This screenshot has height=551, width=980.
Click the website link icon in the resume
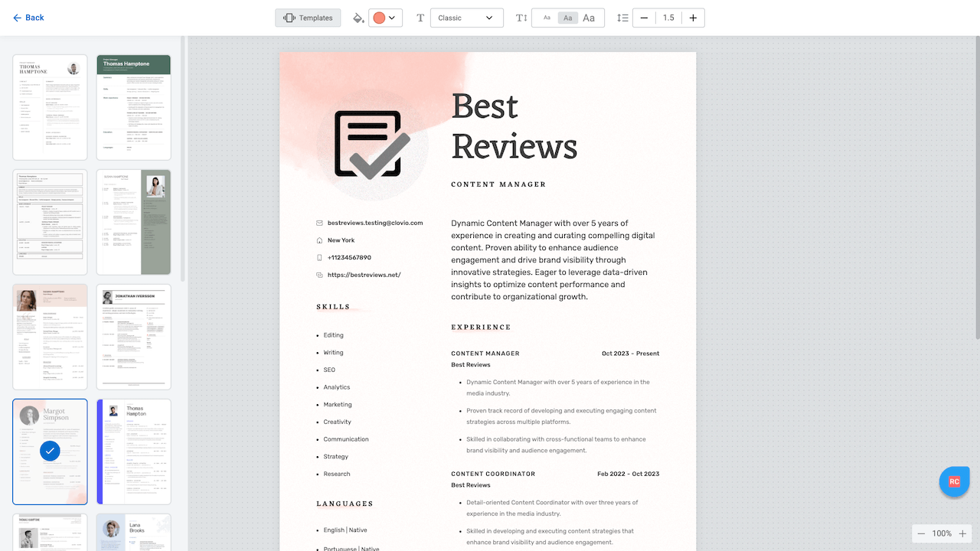(319, 274)
